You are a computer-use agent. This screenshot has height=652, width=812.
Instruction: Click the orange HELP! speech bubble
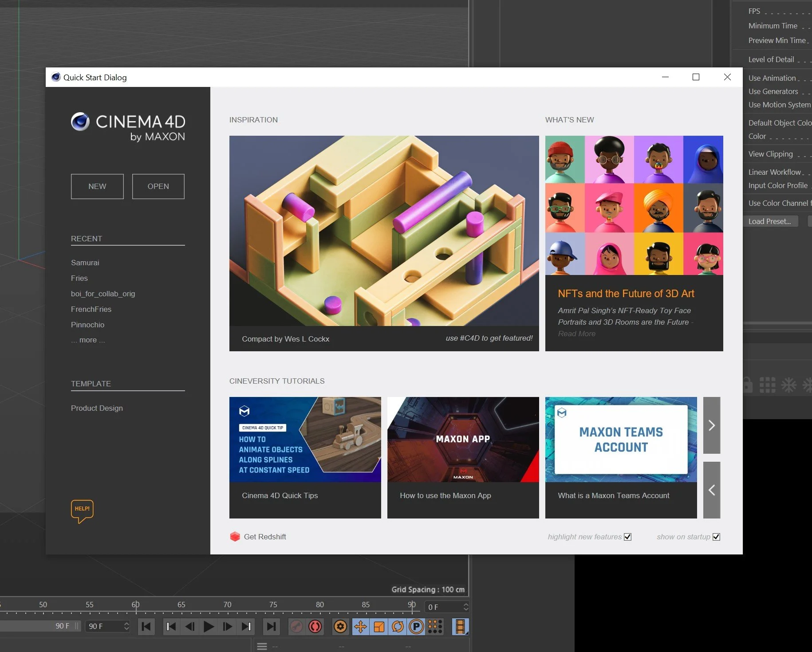tap(82, 511)
